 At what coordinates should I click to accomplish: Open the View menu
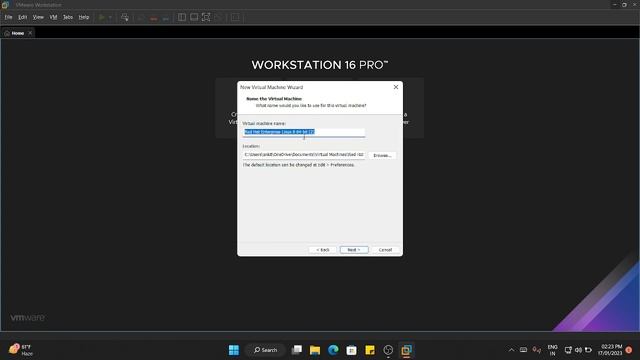point(38,17)
